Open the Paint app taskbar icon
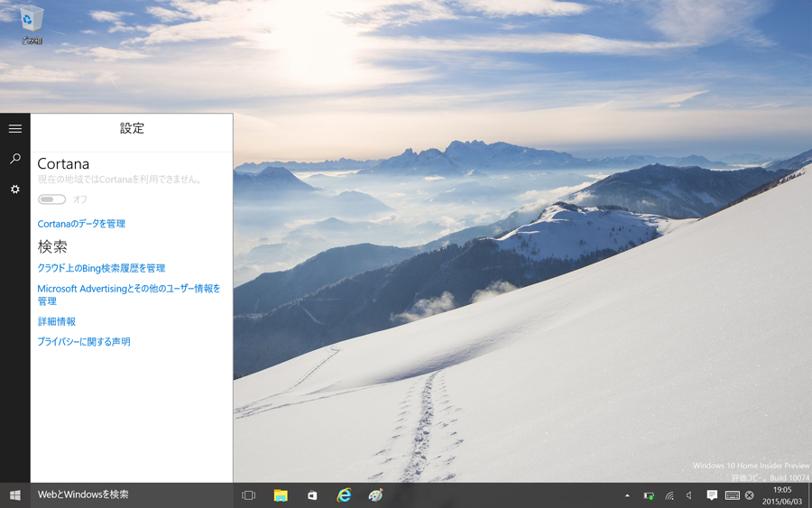This screenshot has width=812, height=508. point(375,495)
